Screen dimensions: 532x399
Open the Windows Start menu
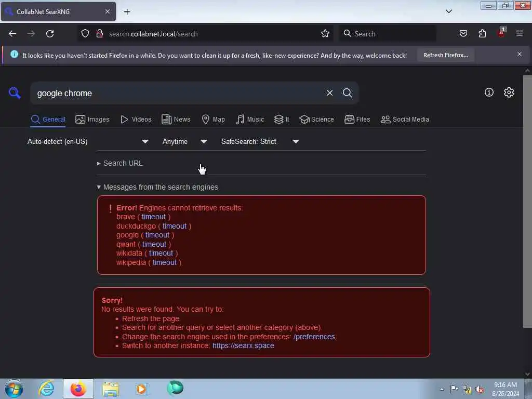(x=14, y=389)
